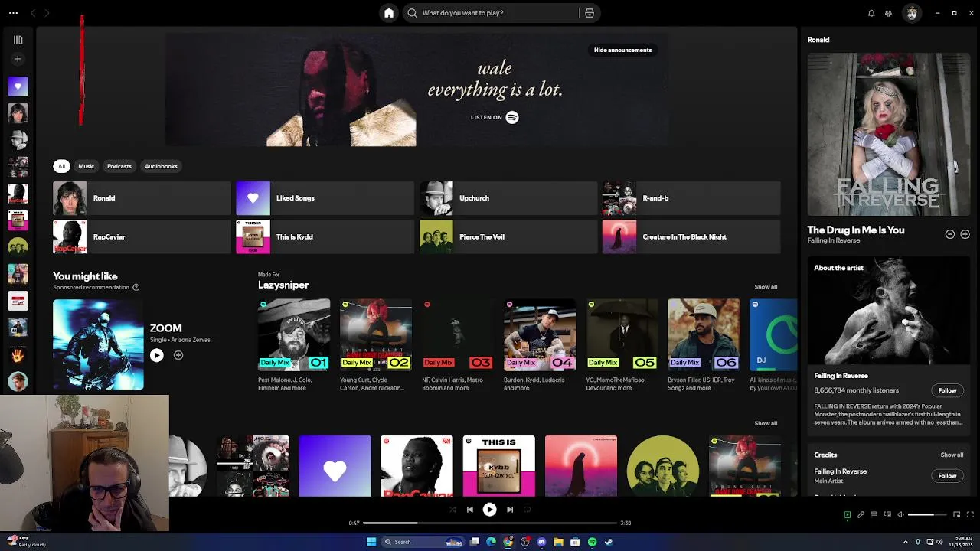This screenshot has width=980, height=551.
Task: Follow Falling In Reverse in Credits section
Action: click(x=947, y=476)
